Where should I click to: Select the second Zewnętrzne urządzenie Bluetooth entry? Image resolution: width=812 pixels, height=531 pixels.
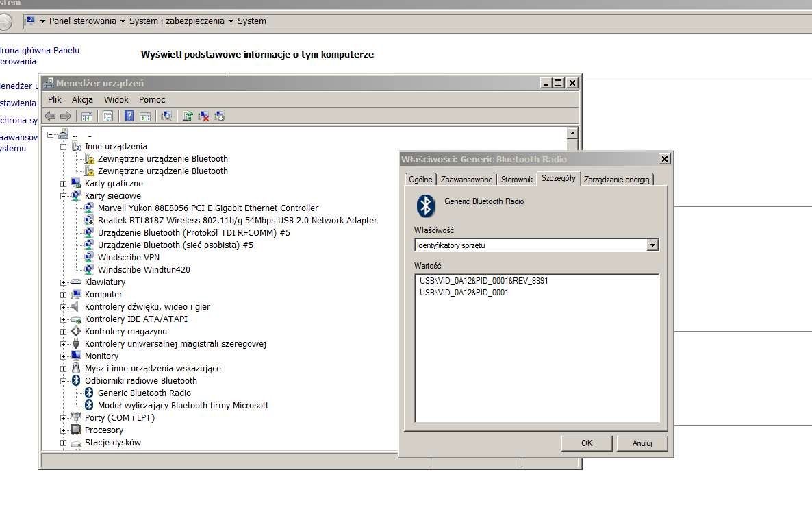click(x=163, y=171)
